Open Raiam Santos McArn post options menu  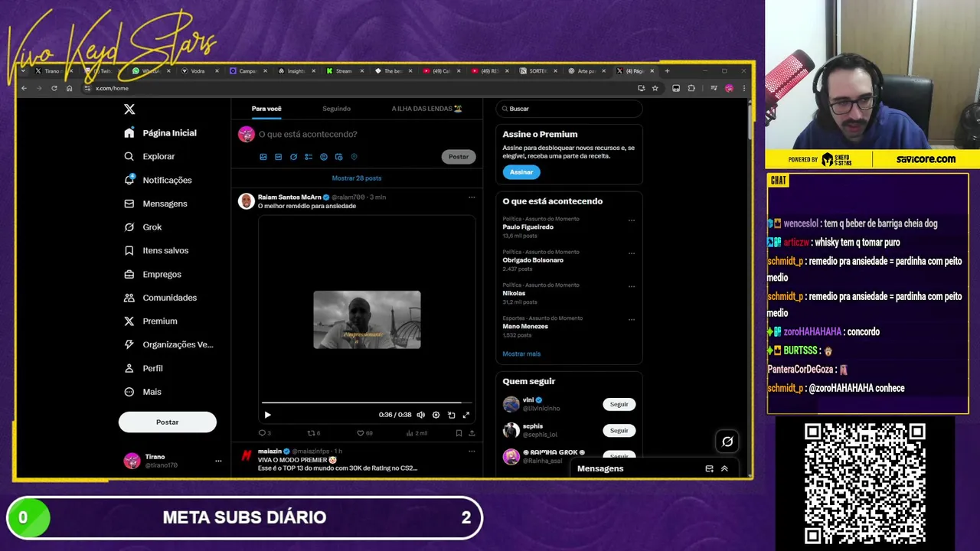pyautogui.click(x=472, y=197)
